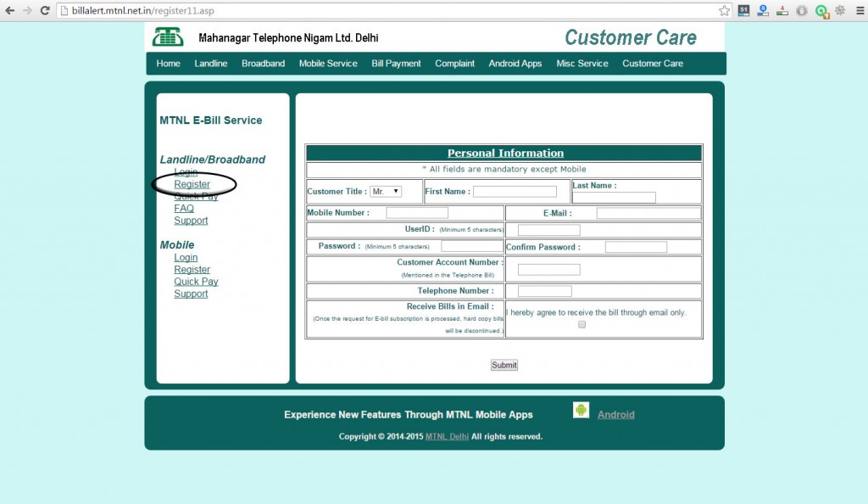The image size is (868, 504).
Task: Open the Chrome hamburger menu
Action: tap(860, 10)
